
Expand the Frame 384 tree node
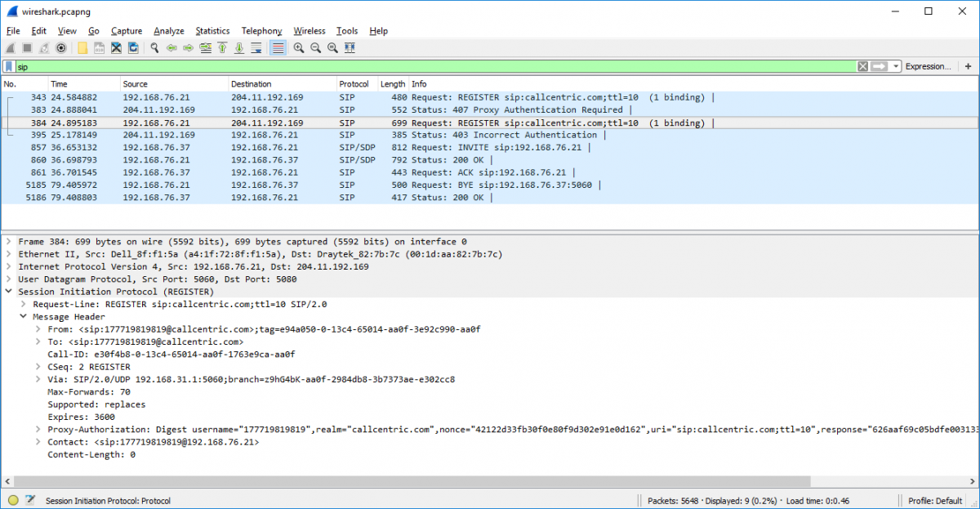(10, 242)
